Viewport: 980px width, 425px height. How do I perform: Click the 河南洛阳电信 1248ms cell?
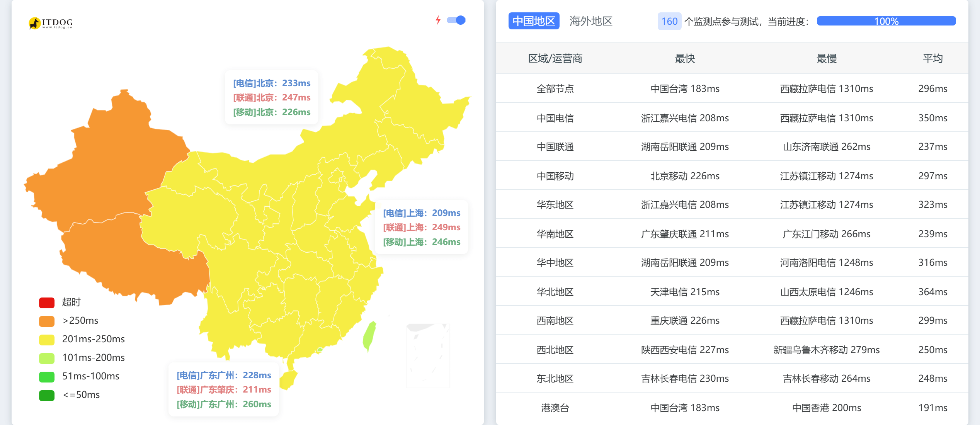(x=827, y=262)
